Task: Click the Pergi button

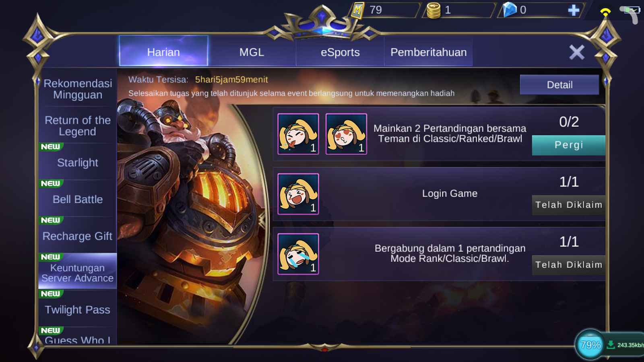Action: point(569,145)
